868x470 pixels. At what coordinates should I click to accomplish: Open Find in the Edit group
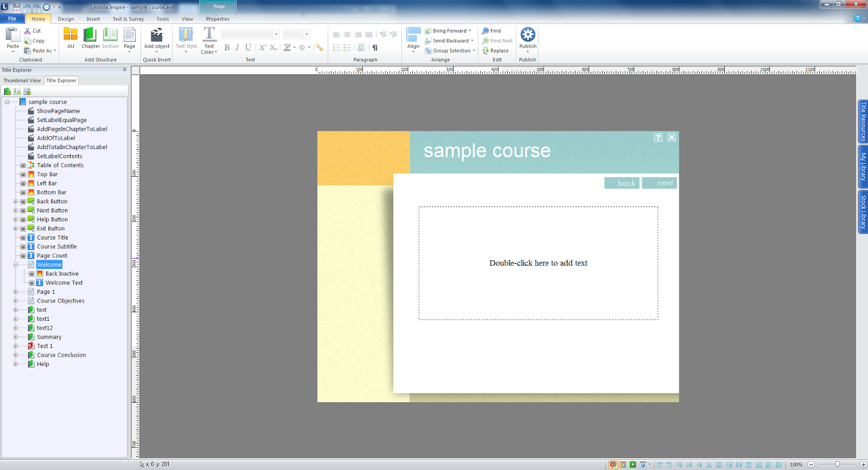[x=492, y=31]
